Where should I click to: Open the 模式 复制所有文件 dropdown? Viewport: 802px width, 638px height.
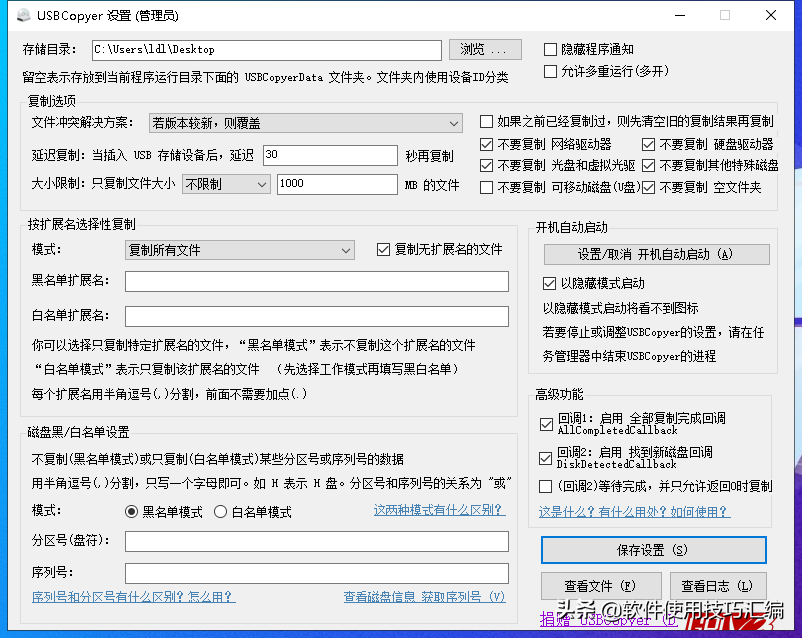pos(239,250)
